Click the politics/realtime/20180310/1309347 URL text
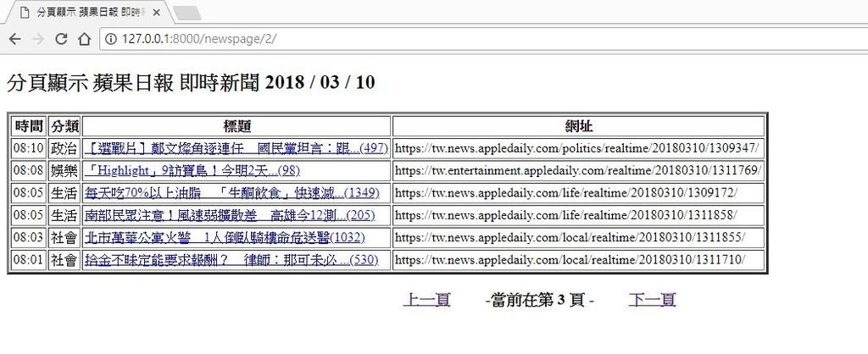This screenshot has width=868, height=354. 576,148
